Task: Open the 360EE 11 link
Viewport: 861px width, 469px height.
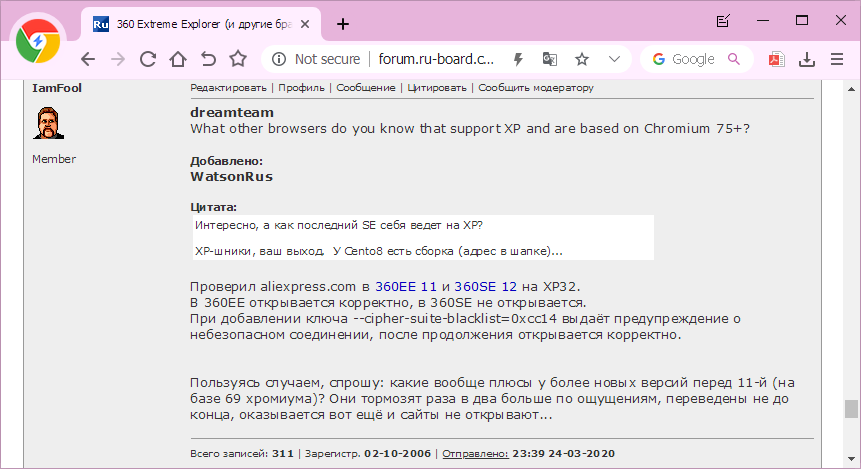Action: click(406, 287)
